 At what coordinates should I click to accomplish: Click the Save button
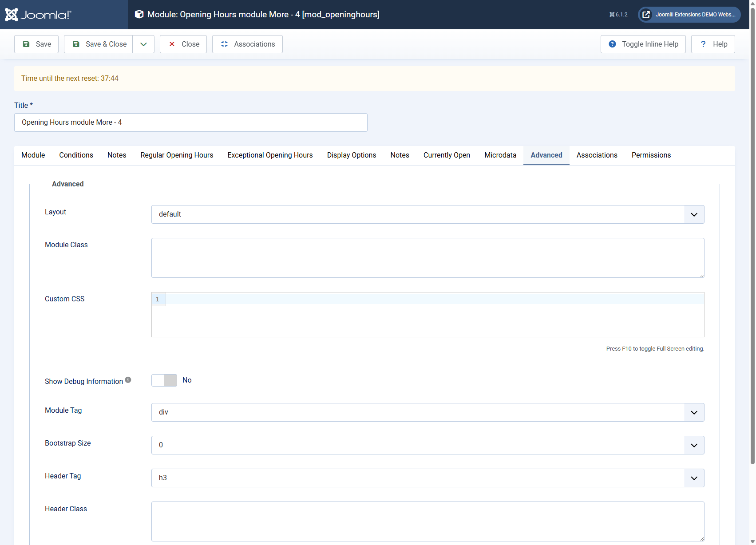pyautogui.click(x=36, y=44)
